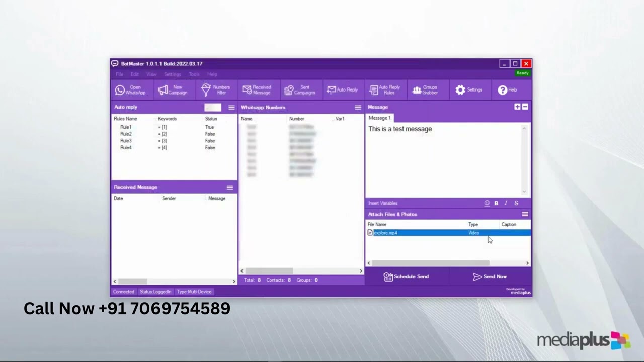Select Rule4 in Auto reply list
The height and width of the screenshot is (362, 644).
126,148
